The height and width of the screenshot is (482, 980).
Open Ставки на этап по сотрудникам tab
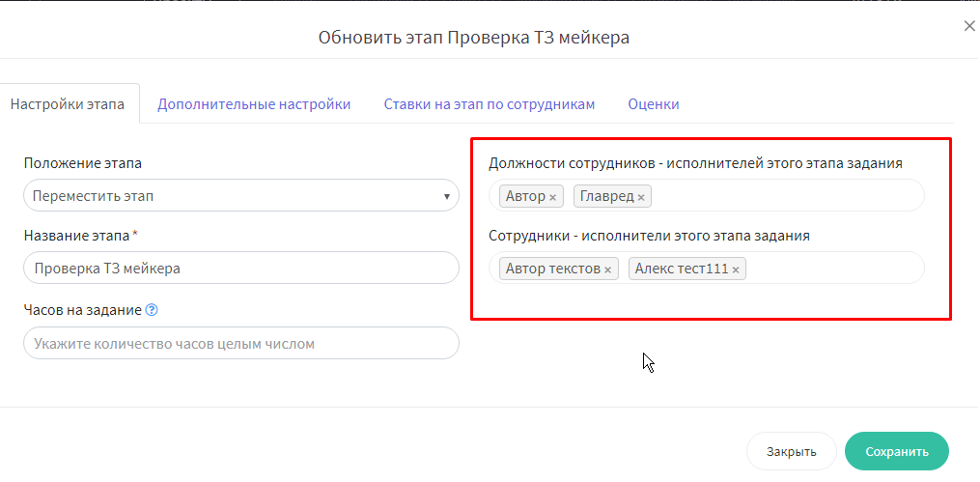[490, 104]
